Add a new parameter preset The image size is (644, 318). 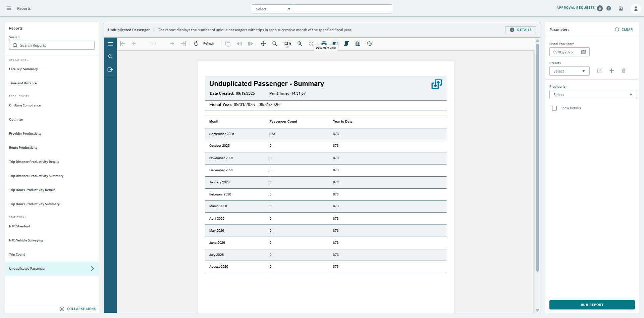point(611,71)
